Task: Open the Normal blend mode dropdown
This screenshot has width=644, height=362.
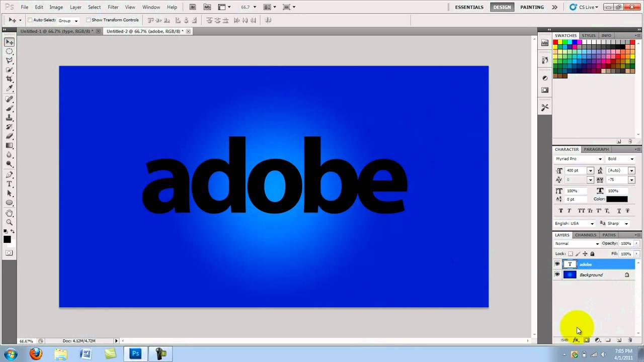Action: coord(577,243)
